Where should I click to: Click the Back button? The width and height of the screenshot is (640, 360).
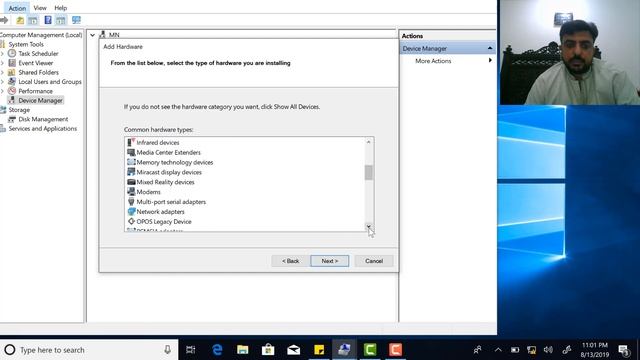point(290,261)
